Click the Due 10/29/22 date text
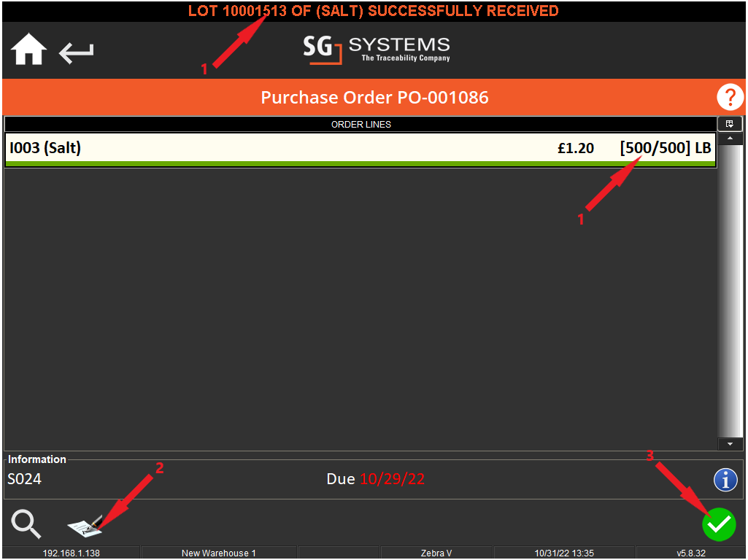Image resolution: width=748 pixels, height=560 pixels. point(376,479)
